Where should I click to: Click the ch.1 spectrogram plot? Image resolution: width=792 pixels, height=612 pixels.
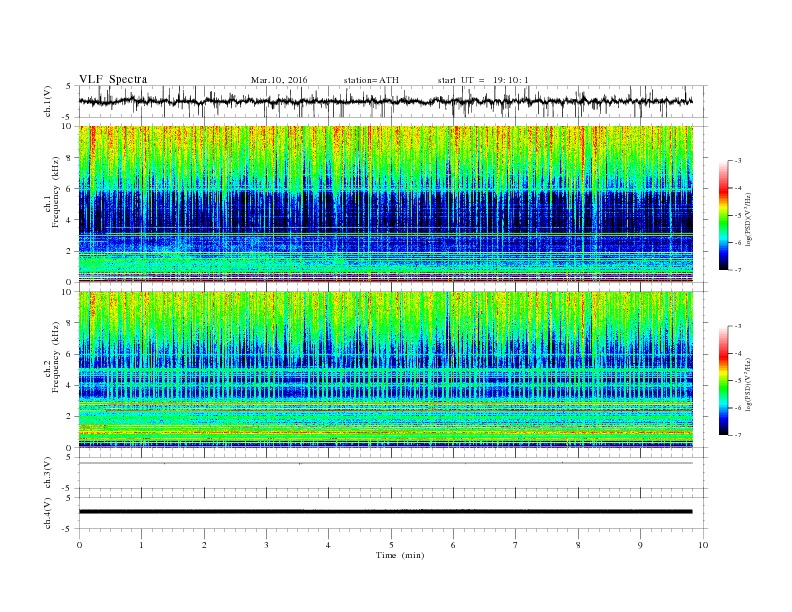[x=386, y=204]
